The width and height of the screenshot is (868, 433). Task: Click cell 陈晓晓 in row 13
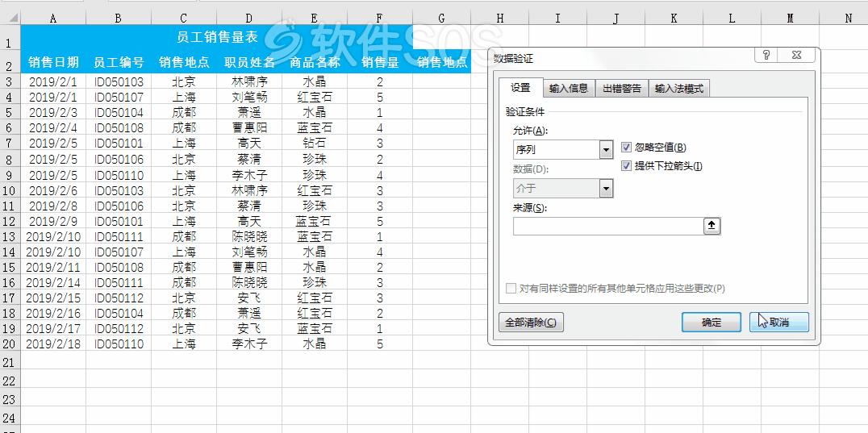tap(249, 237)
